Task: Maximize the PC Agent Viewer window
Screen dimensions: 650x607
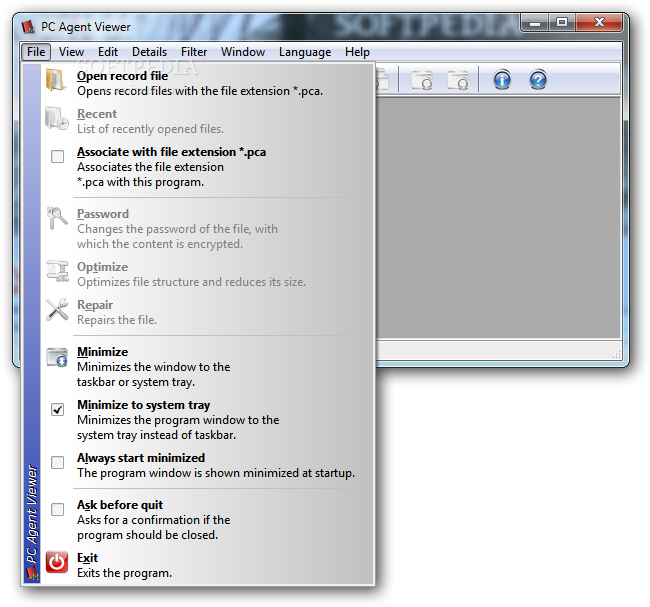Action: 562,22
